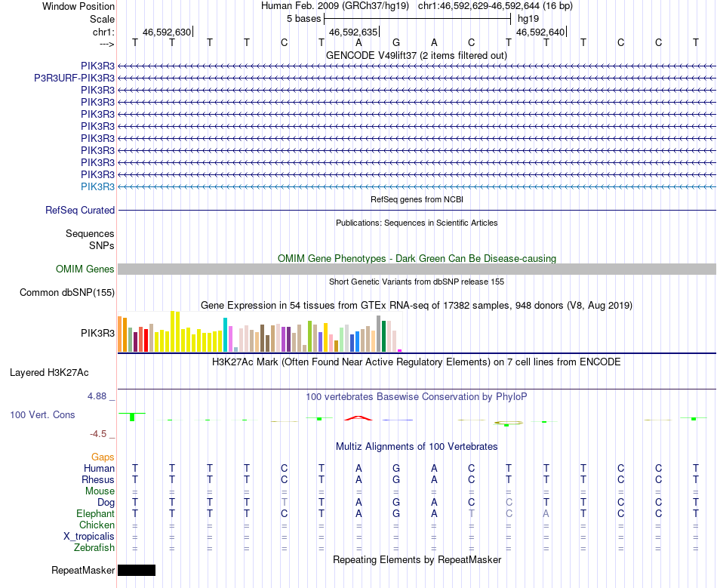The image size is (717, 588).
Task: Select the Dog alignment row label
Action: point(106,503)
